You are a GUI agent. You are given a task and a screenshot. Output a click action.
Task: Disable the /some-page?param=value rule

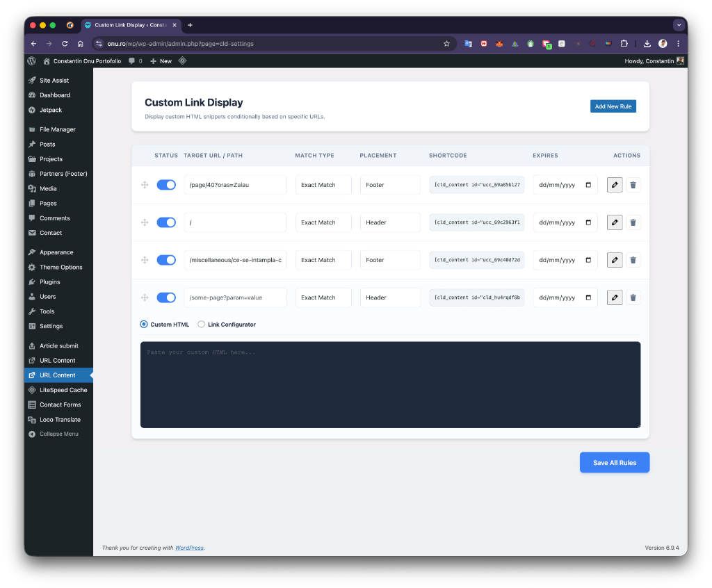pos(166,298)
